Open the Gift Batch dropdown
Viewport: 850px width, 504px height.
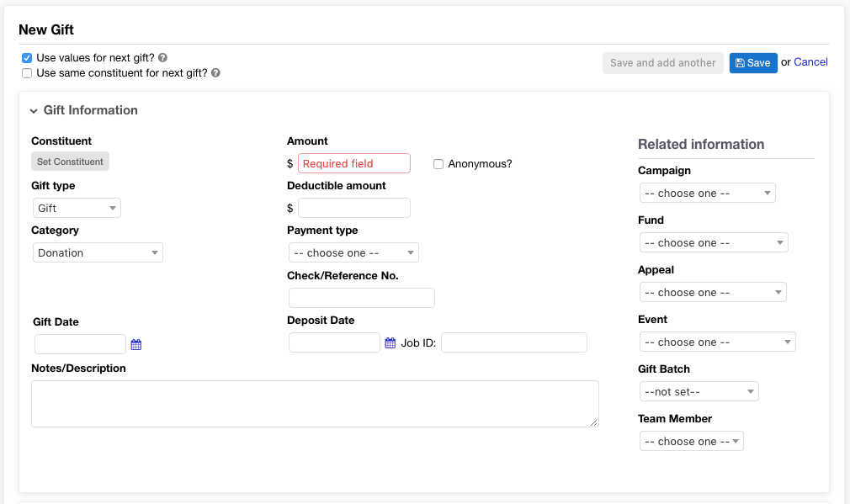click(699, 391)
